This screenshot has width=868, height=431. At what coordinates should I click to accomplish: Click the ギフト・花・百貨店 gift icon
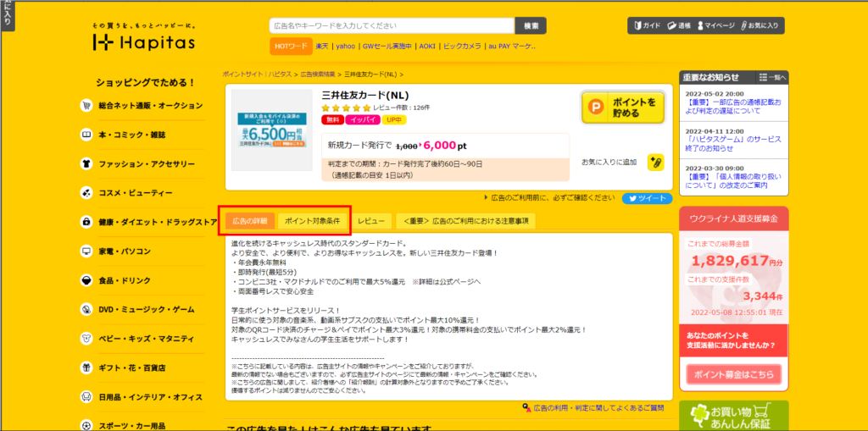coord(86,367)
